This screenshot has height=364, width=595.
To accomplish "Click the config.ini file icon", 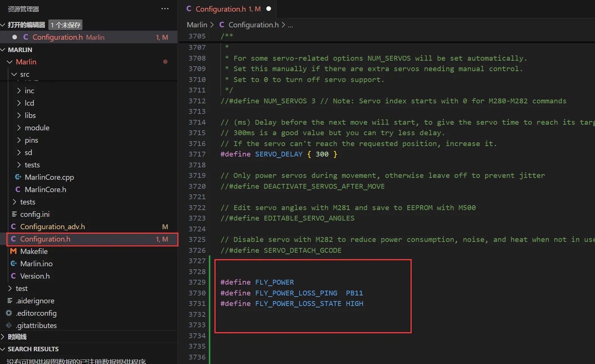I will pos(14,214).
